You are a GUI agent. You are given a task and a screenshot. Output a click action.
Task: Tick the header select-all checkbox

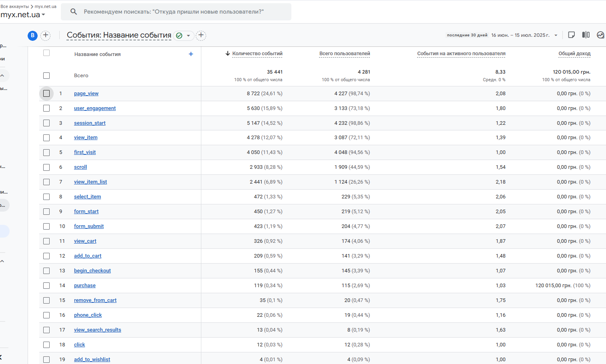point(46,53)
